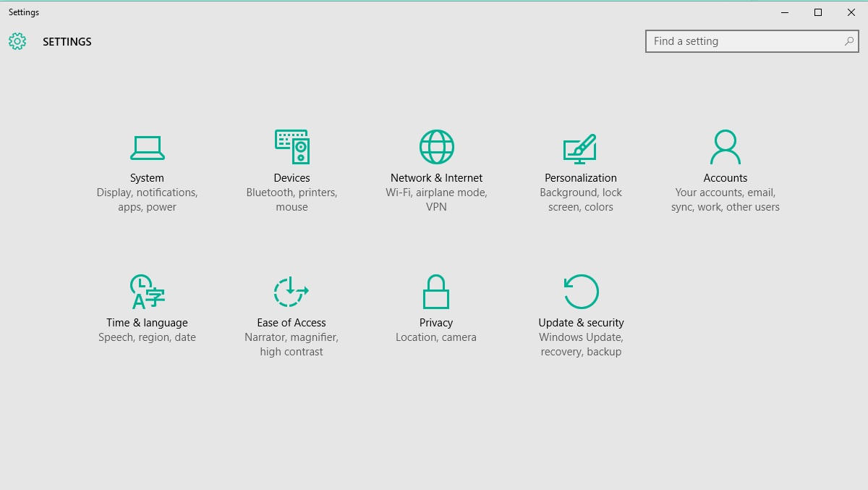Click the Network & Internet label
The image size is (868, 490).
436,178
